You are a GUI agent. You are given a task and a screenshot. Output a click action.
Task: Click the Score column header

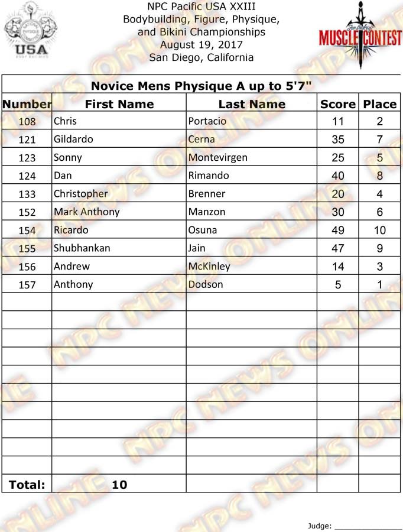338,104
